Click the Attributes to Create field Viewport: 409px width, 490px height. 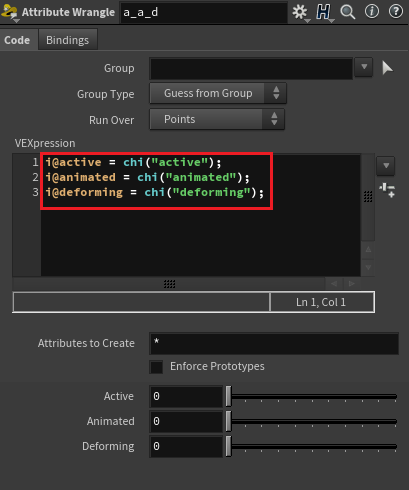pos(274,343)
